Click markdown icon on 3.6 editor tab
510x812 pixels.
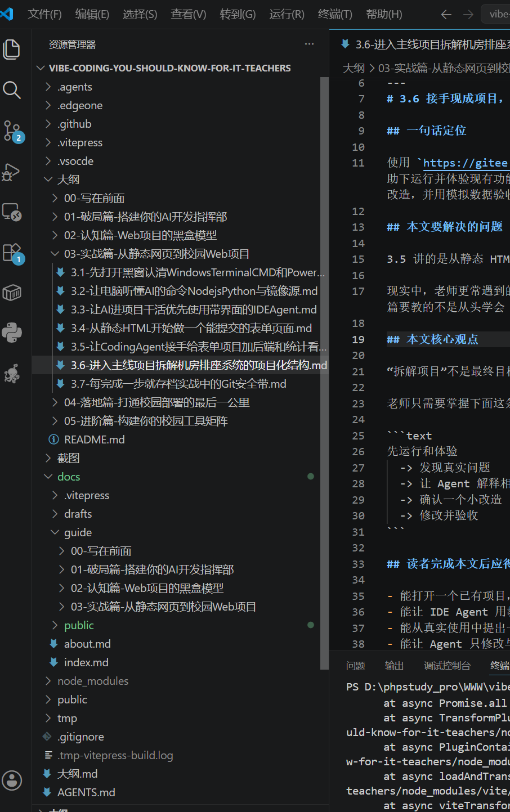pos(346,44)
